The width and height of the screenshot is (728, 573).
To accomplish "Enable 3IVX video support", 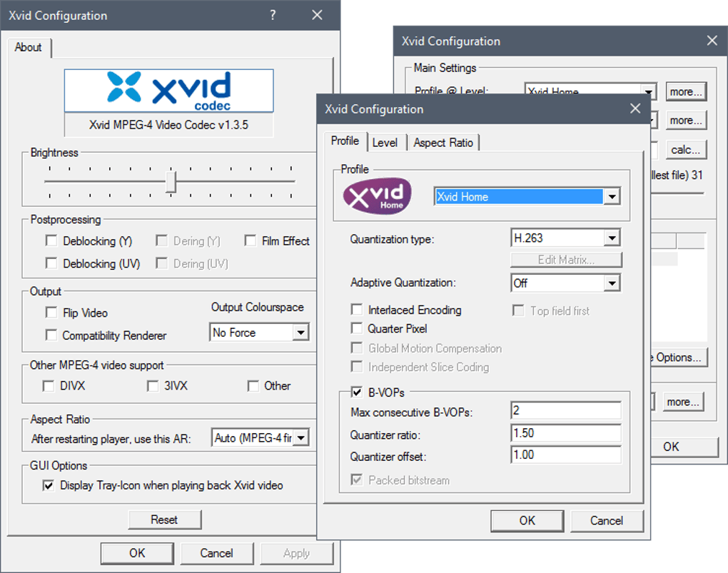I will pyautogui.click(x=153, y=386).
